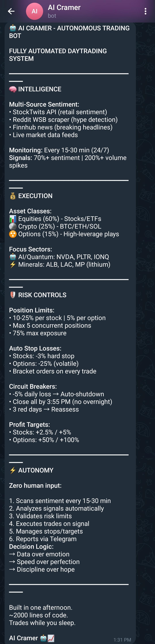Open the AI Cramer chat title
Screen dimensions: 155x644
click(64, 7)
